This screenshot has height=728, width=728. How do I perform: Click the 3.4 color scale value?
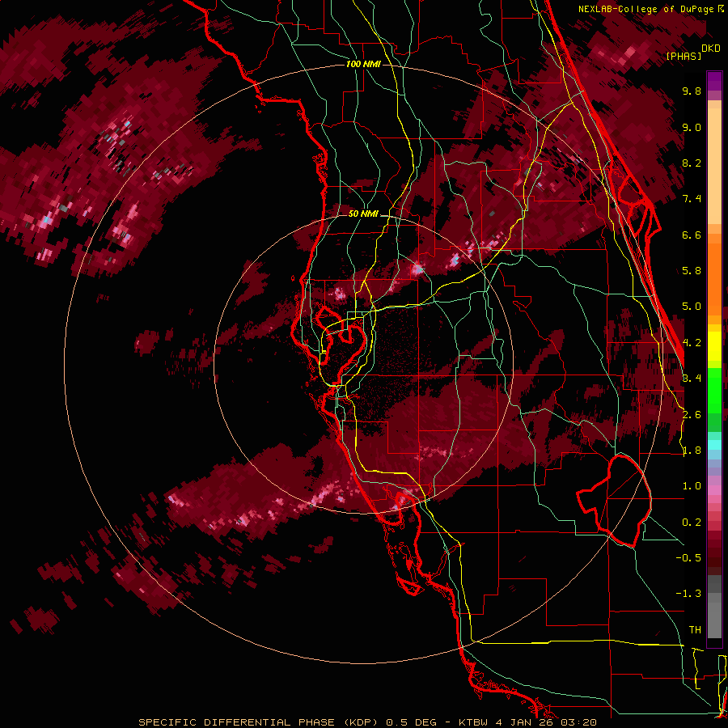(692, 379)
